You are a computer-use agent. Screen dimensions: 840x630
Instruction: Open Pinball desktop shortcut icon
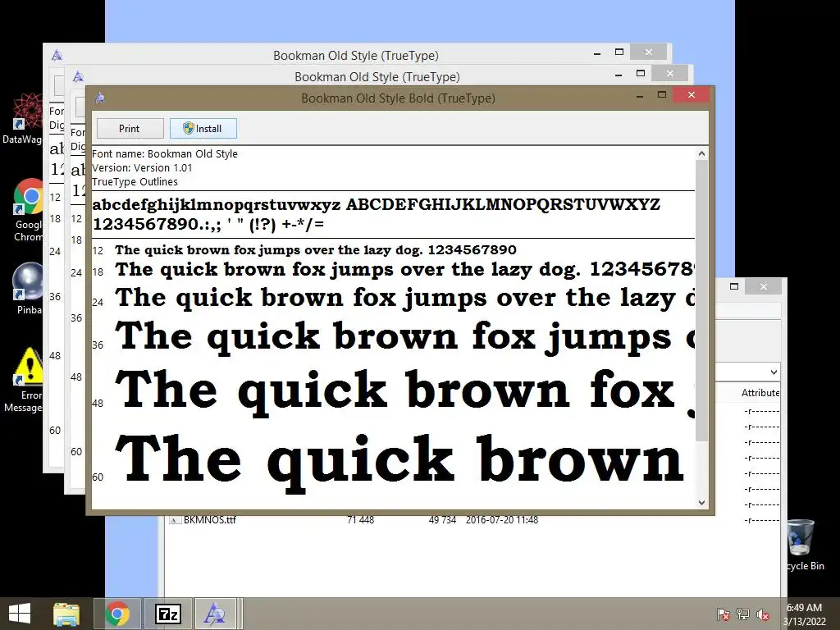click(28, 288)
